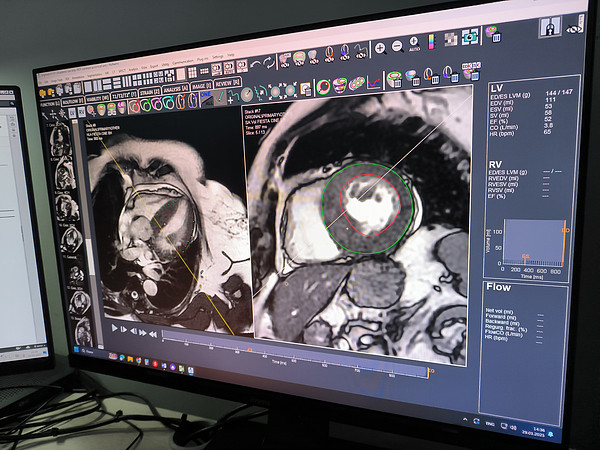Select the auto zoom magnifier icon
The image size is (600, 450).
(412, 45)
